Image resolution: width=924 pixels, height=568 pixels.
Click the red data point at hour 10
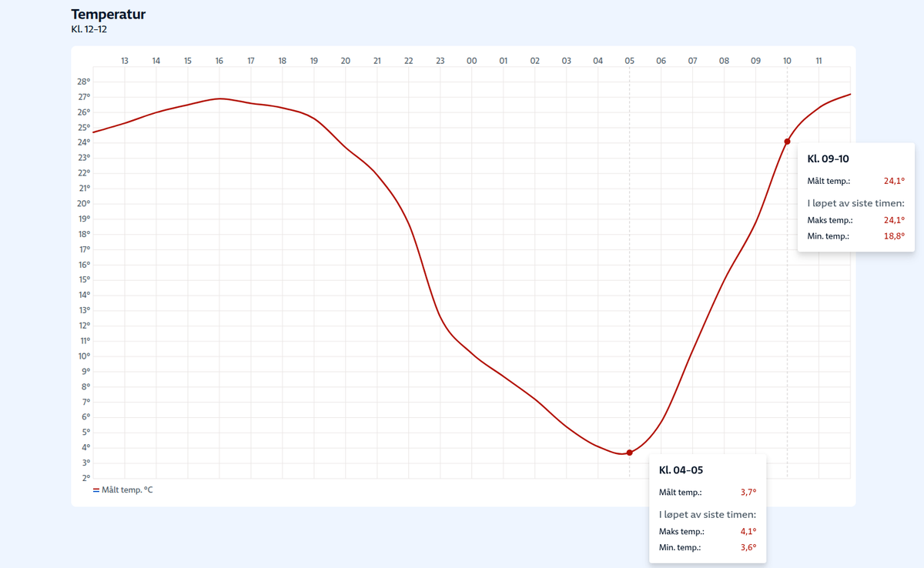coord(787,142)
